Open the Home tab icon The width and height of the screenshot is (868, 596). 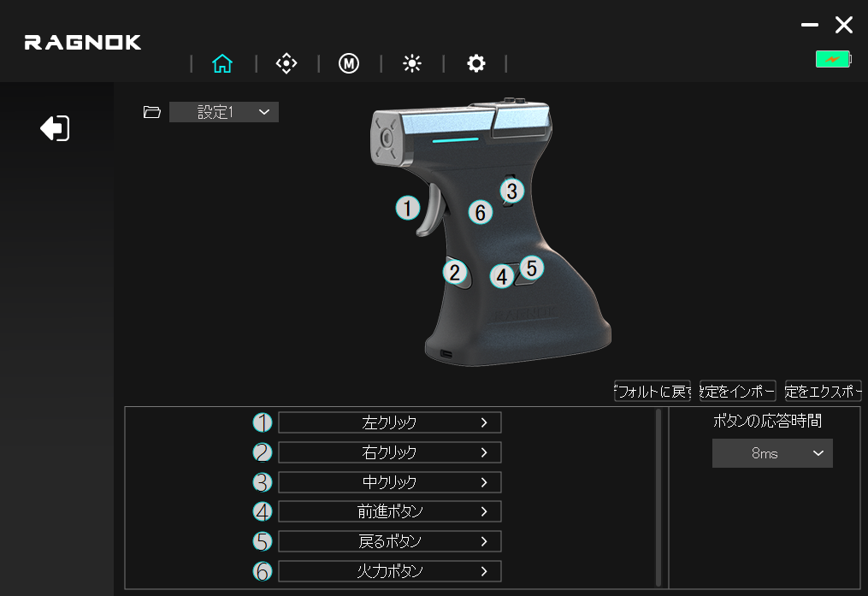222,64
